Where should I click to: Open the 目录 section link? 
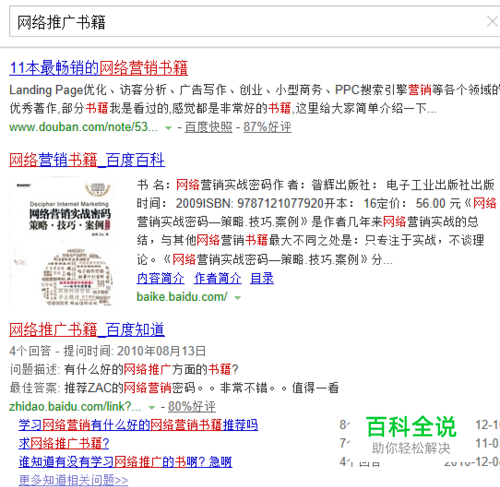click(262, 278)
